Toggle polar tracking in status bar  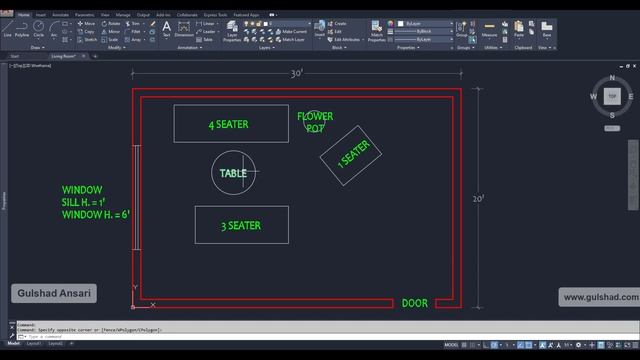click(x=494, y=345)
